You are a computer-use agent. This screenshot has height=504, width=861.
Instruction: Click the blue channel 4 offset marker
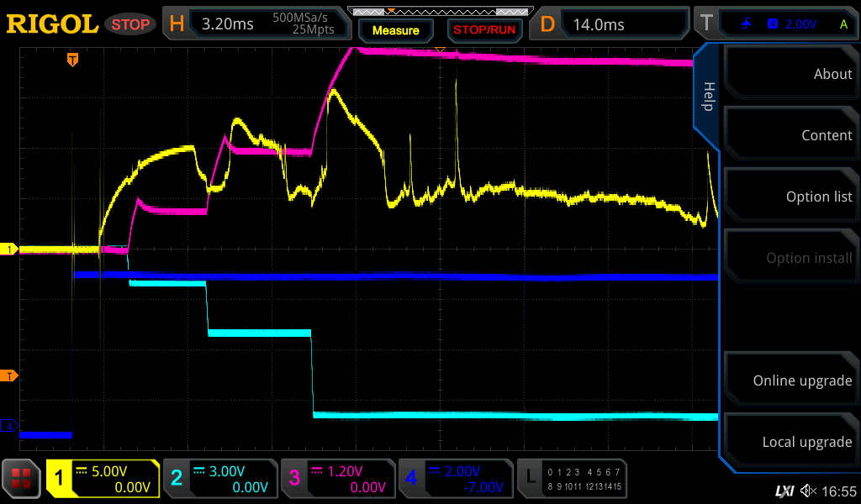point(9,427)
